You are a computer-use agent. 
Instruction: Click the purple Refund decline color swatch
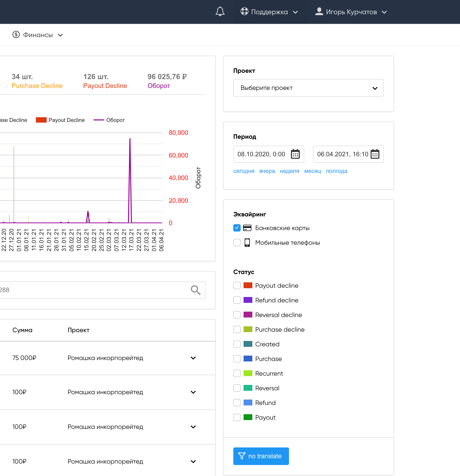coord(248,300)
